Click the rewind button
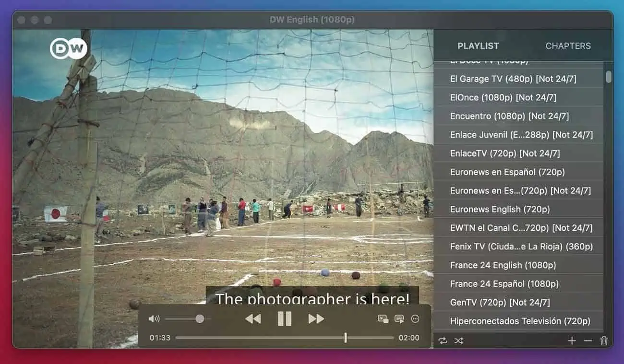The width and height of the screenshot is (624, 364). tap(252, 319)
